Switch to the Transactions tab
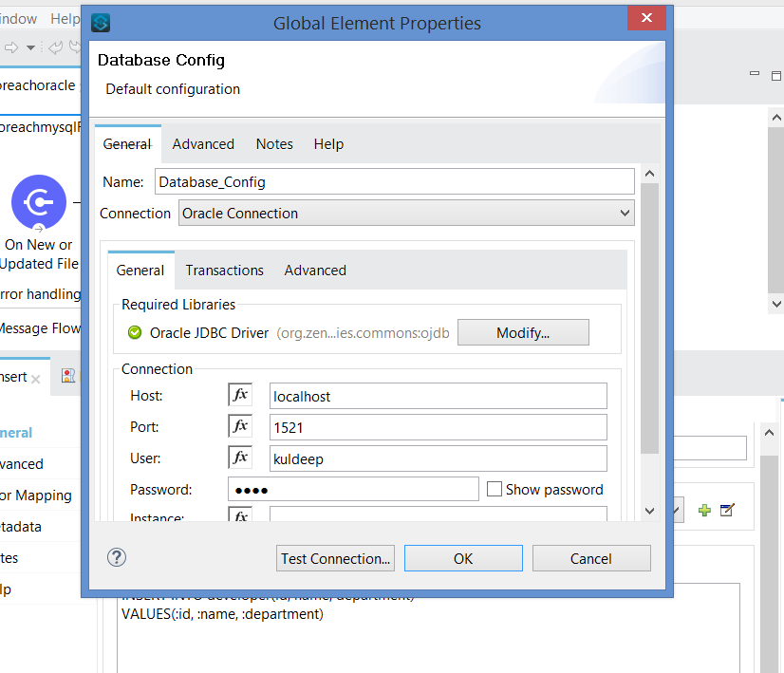This screenshot has width=784, height=673. (x=224, y=271)
